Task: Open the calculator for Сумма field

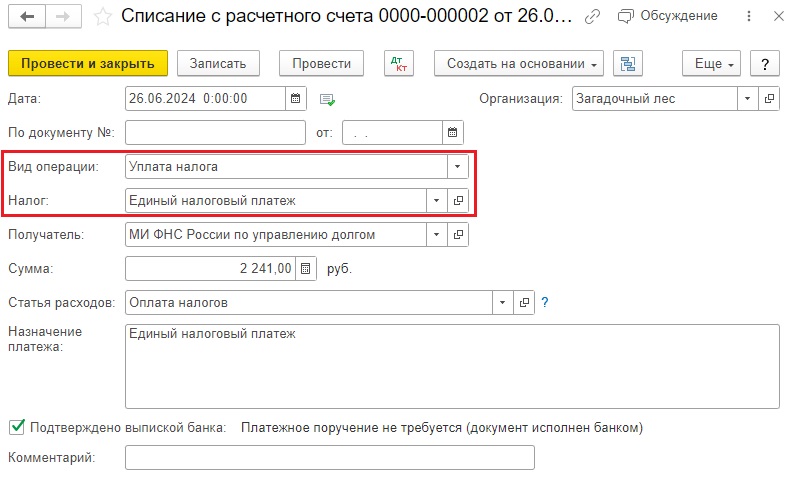Action: point(306,268)
